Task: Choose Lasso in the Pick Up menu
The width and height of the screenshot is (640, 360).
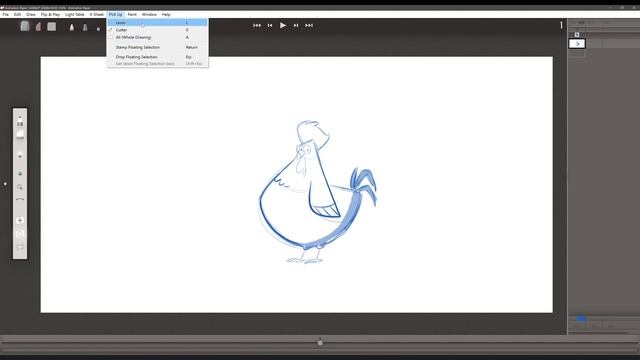Action: pyautogui.click(x=158, y=23)
